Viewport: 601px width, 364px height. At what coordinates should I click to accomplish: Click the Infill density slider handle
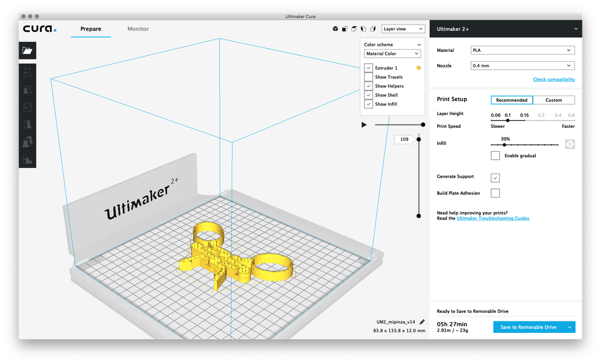pos(504,145)
